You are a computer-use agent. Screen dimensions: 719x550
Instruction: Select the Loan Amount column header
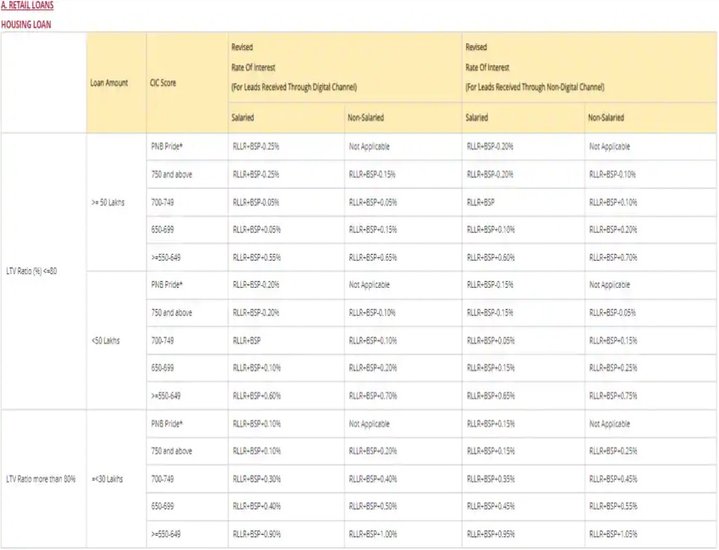109,82
